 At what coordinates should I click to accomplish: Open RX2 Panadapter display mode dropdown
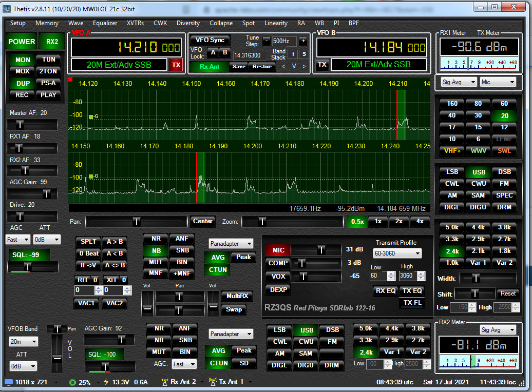click(231, 334)
